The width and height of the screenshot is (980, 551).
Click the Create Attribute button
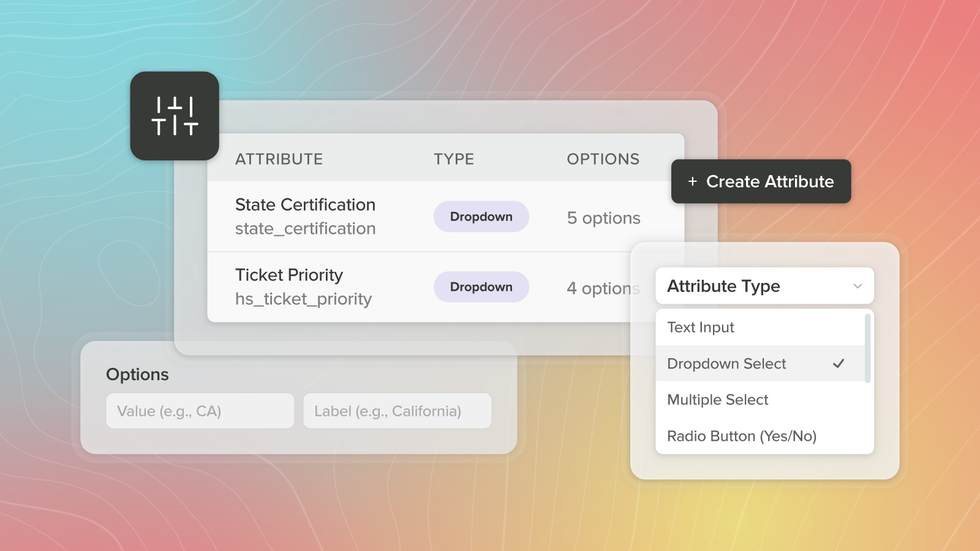click(x=761, y=181)
